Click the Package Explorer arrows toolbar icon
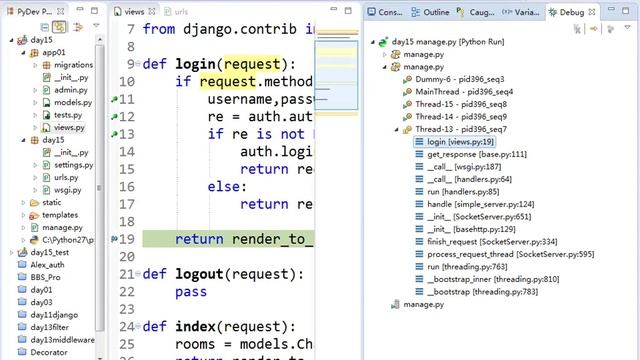640x360 pixels. click(x=78, y=27)
